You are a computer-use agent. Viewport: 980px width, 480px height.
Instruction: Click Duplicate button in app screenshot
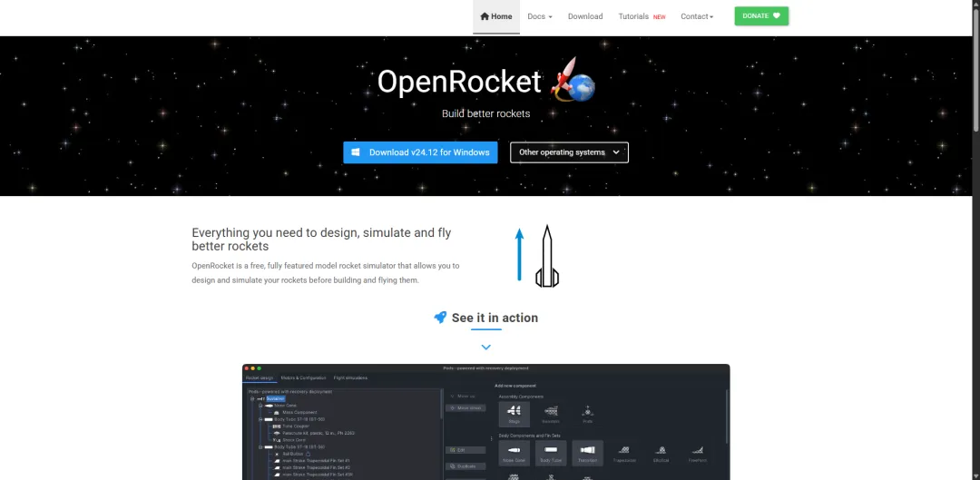tap(465, 466)
